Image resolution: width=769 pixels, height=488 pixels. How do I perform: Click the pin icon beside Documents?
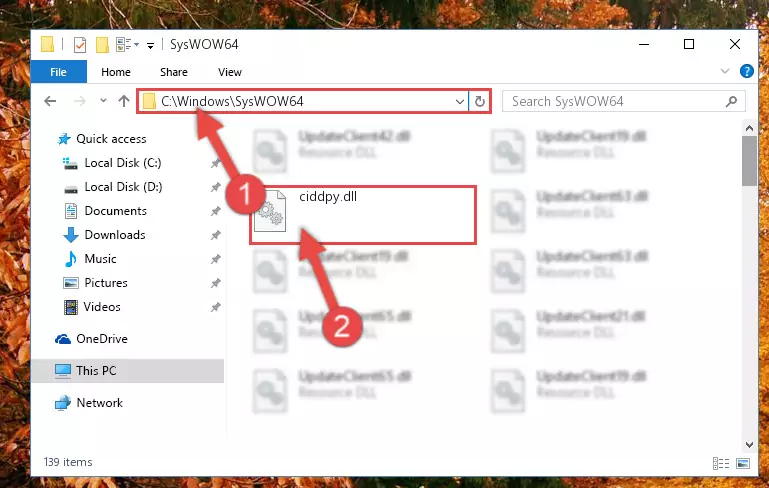pos(215,211)
